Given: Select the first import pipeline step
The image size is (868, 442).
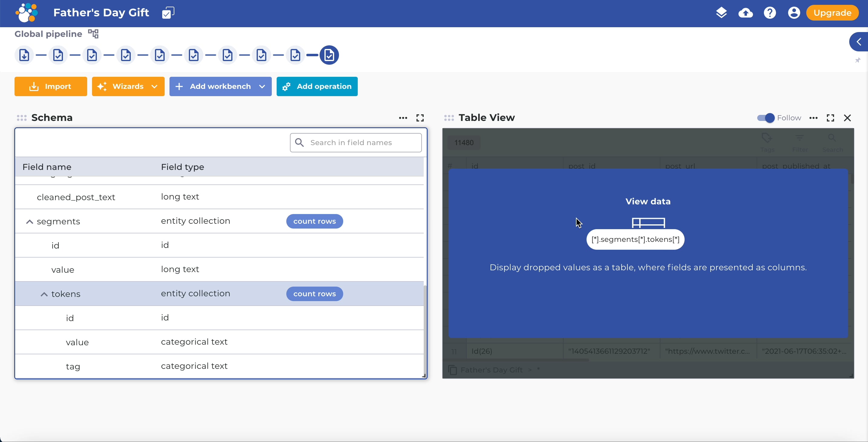Looking at the screenshot, I should [24, 55].
